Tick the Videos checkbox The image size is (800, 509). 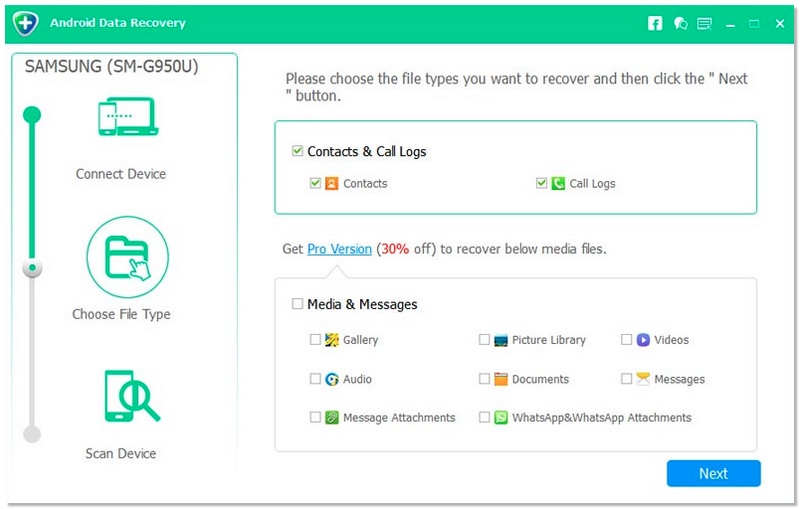(627, 340)
